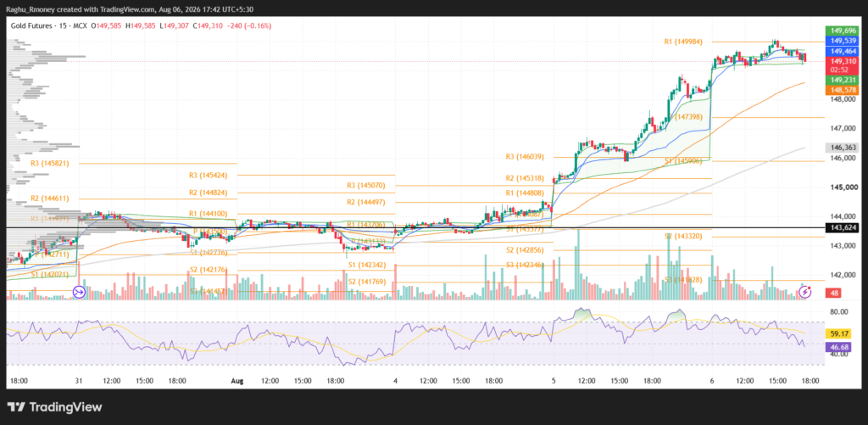
Task: Click the Aug label on time axis
Action: [x=237, y=381]
